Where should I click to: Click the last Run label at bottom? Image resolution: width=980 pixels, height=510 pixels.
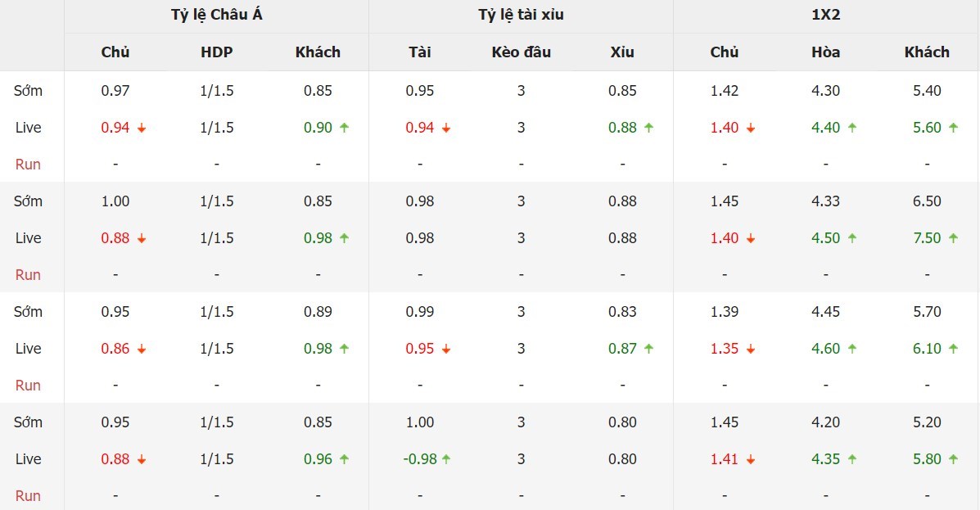(x=28, y=495)
